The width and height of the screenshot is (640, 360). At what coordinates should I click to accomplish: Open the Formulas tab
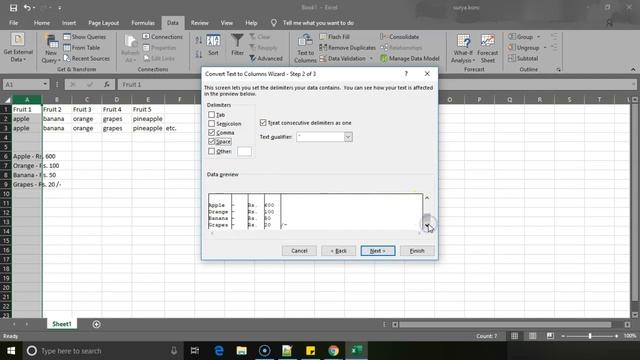coord(143,23)
